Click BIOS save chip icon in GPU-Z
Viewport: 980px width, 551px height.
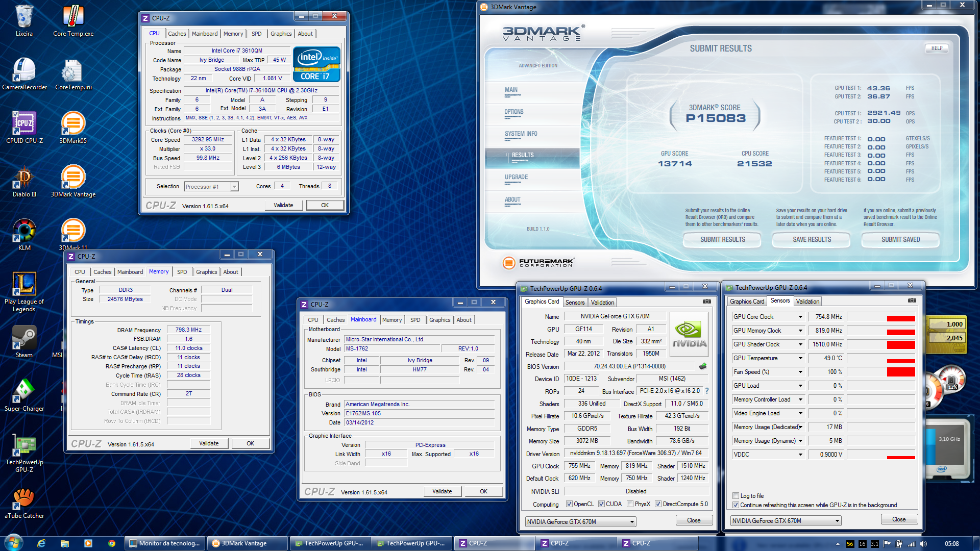pos(703,366)
